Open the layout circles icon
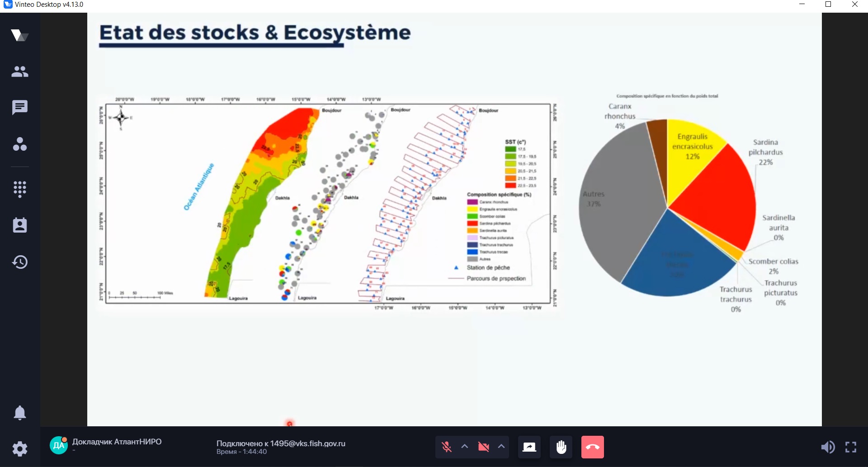 (20, 144)
